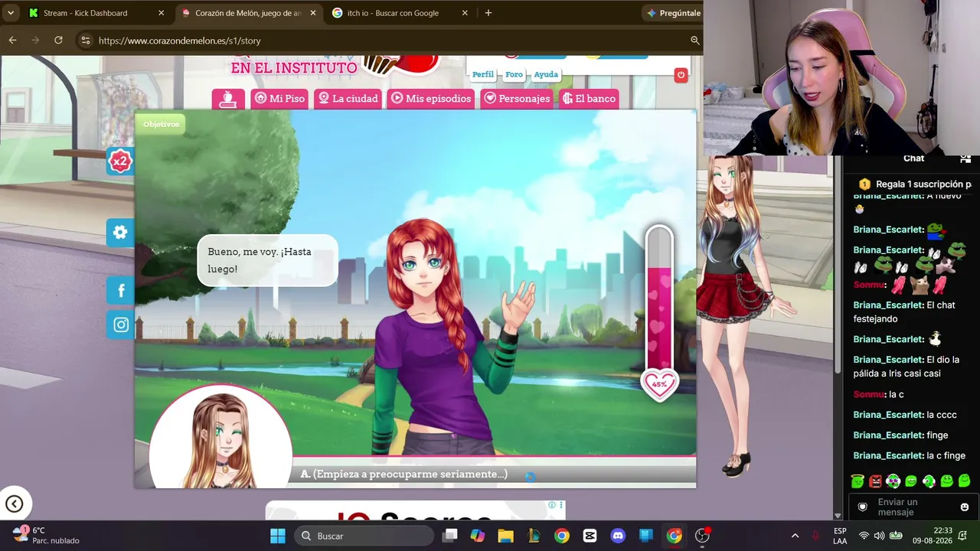Toggle the x2 speed badge

pyautogui.click(x=120, y=161)
